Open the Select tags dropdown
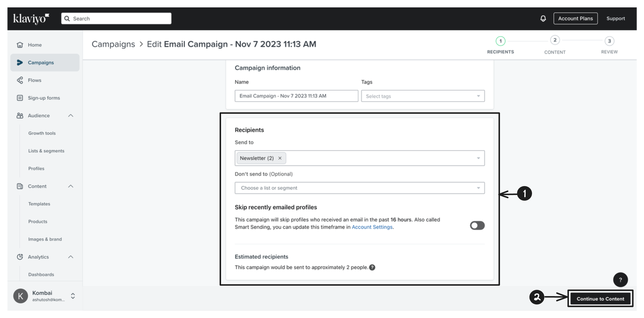 [x=423, y=96]
